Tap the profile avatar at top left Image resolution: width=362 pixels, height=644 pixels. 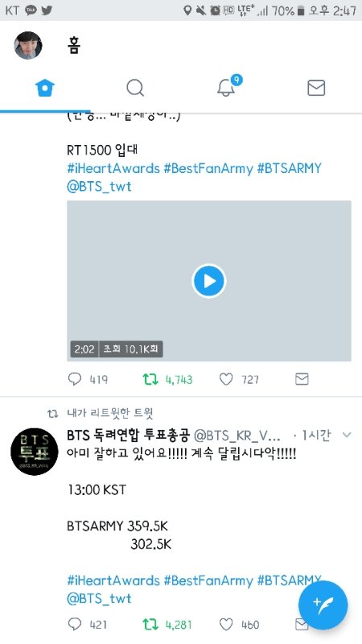[28, 45]
